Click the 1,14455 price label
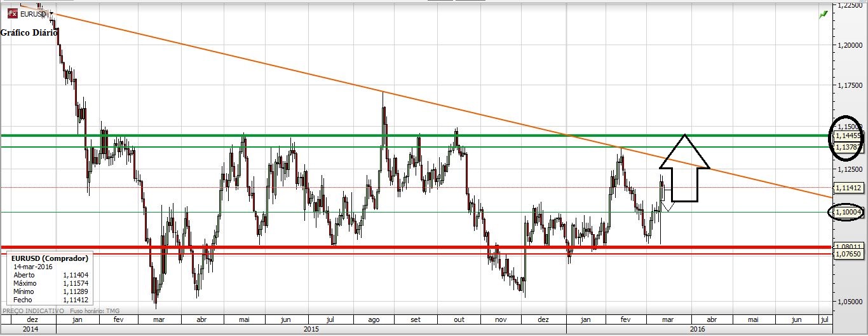The height and width of the screenshot is (336, 868). (x=848, y=136)
